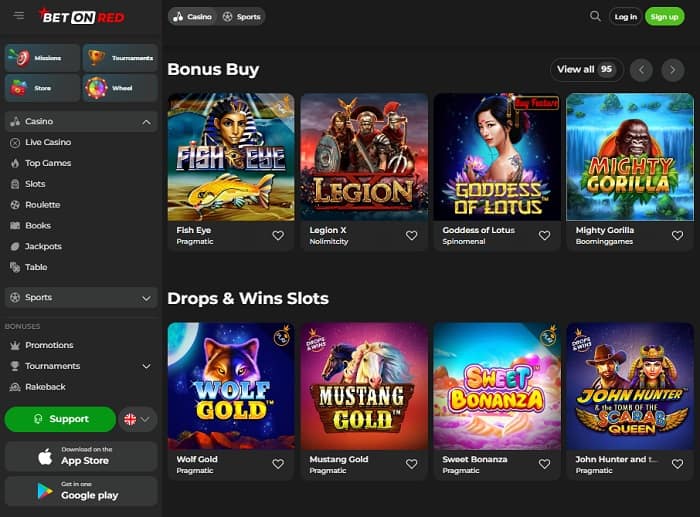The height and width of the screenshot is (517, 700).
Task: Click the Bet On Red logo
Action: click(82, 16)
